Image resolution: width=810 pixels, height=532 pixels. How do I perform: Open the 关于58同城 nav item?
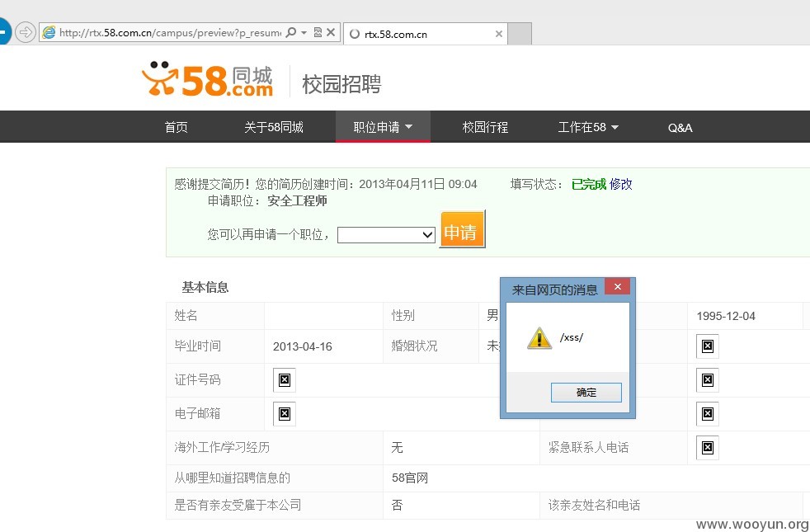[x=273, y=127]
